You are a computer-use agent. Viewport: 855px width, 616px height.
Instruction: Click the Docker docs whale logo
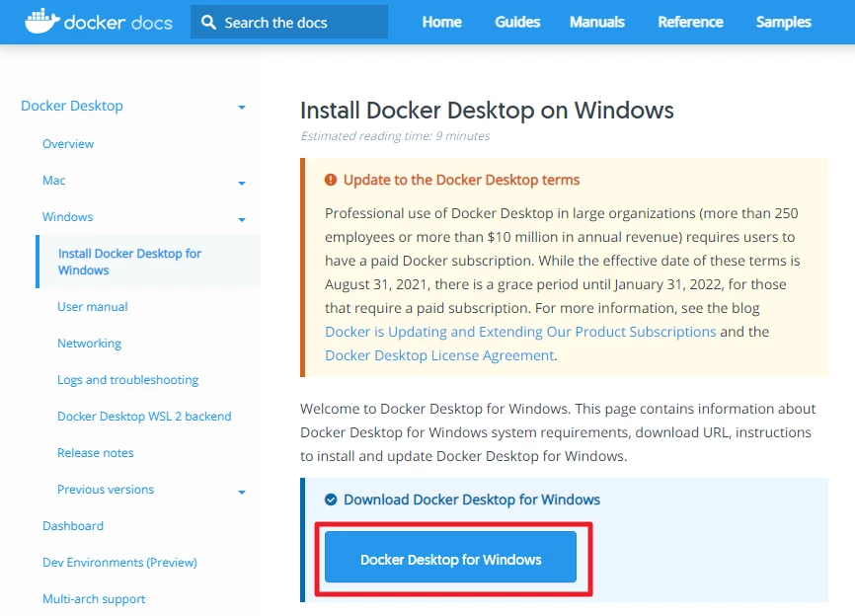tap(39, 21)
